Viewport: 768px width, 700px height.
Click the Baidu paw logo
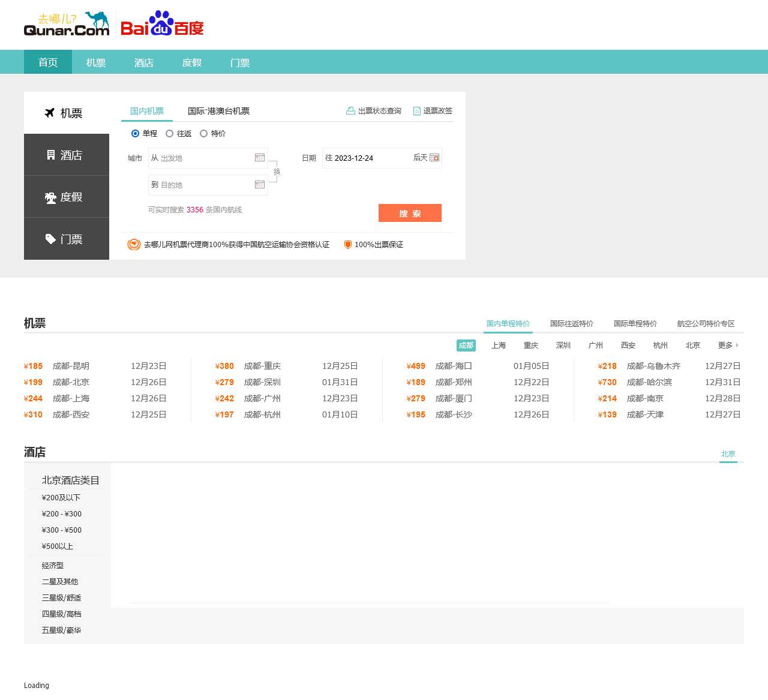pyautogui.click(x=162, y=24)
